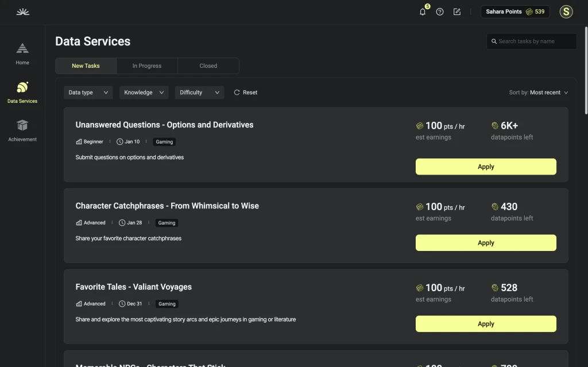Open the compose/edit icon in the top bar

pos(457,11)
